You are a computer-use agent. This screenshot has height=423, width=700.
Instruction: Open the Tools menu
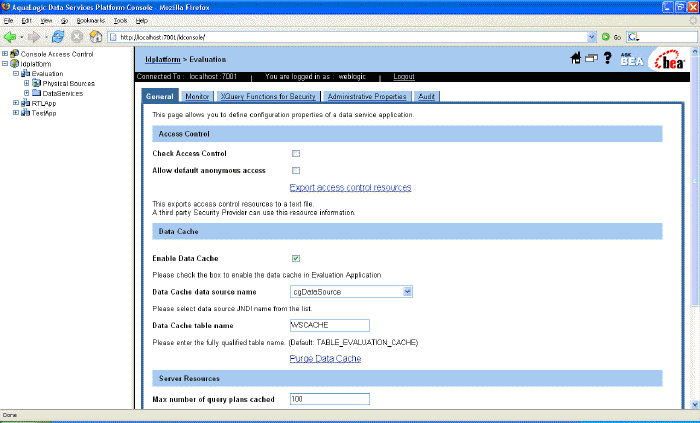120,21
